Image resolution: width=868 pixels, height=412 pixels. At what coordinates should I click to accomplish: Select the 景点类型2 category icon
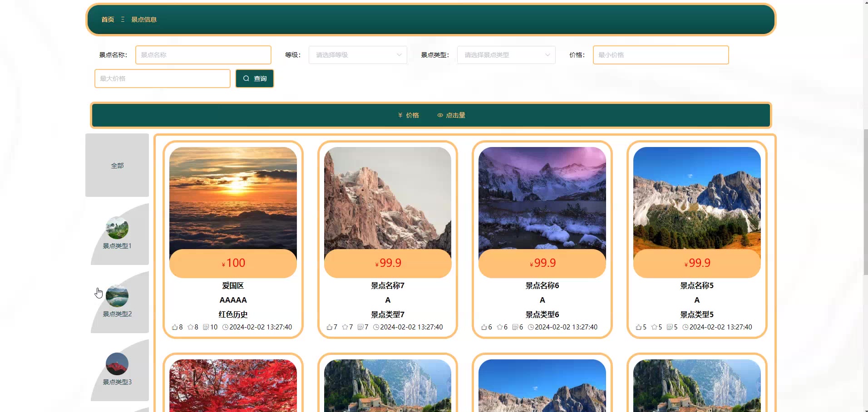click(x=117, y=296)
